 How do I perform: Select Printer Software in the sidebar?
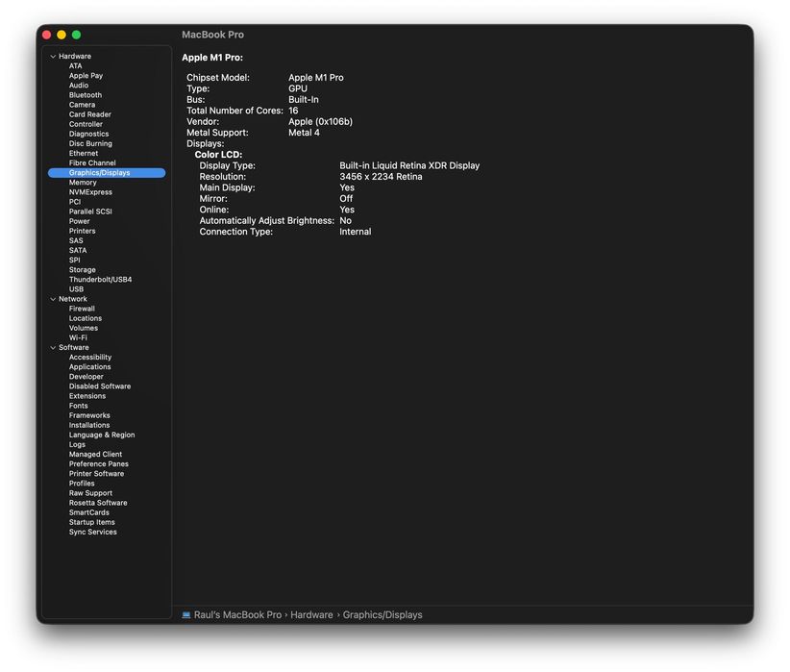[x=96, y=473]
